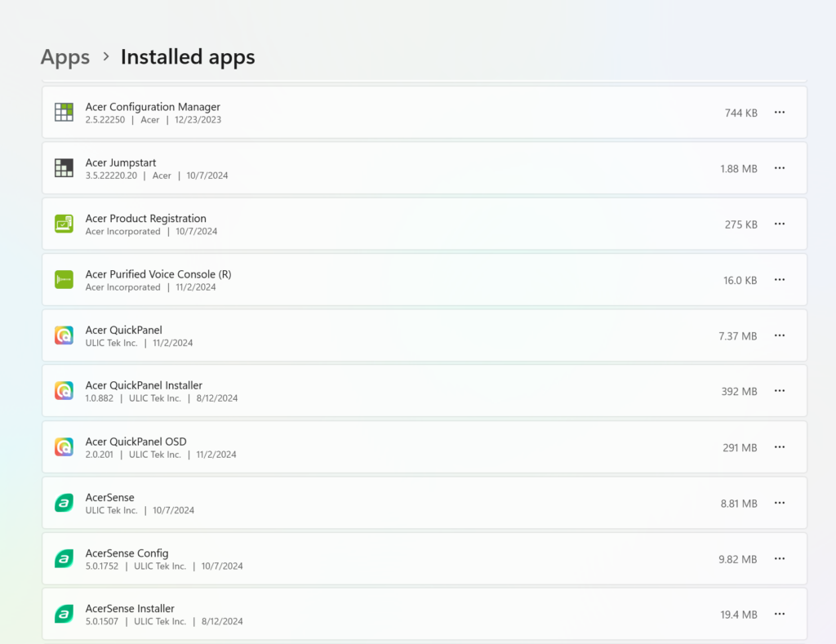This screenshot has height=644, width=836.
Task: Open more options for Acer Jumpstart
Action: click(x=779, y=168)
